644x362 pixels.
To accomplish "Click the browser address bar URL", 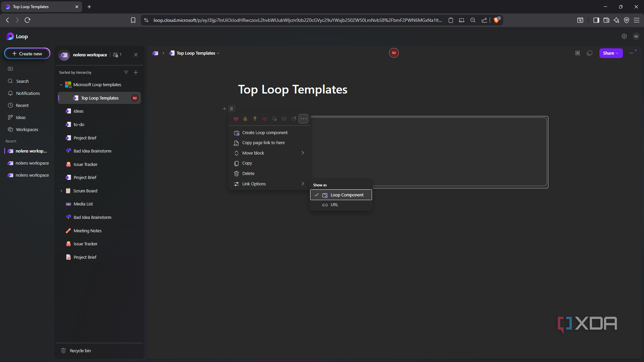I will point(298,20).
